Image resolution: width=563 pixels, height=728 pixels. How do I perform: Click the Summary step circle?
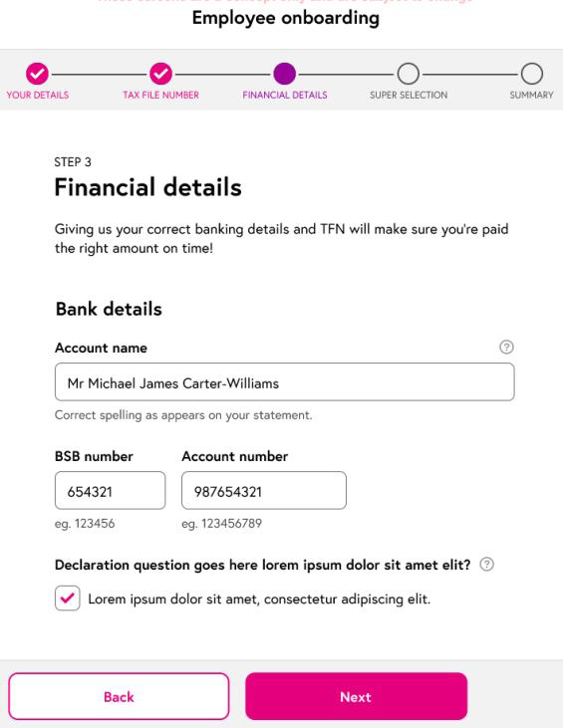coord(532,74)
